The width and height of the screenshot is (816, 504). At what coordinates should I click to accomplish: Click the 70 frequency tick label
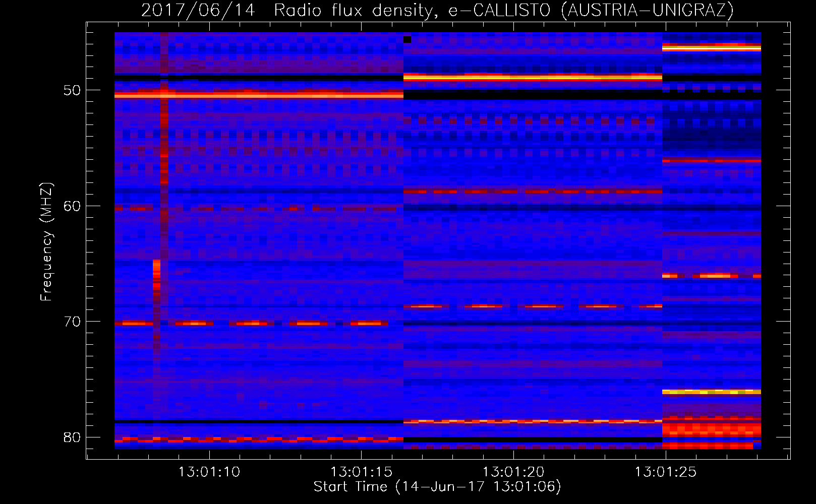72,322
